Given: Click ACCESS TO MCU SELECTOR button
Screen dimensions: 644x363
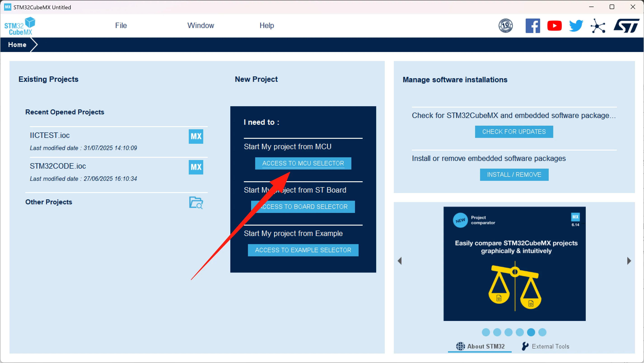Looking at the screenshot, I should pyautogui.click(x=303, y=163).
